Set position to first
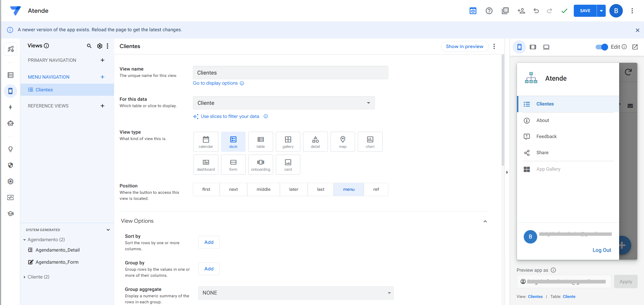This screenshot has height=305, width=644. pyautogui.click(x=206, y=189)
